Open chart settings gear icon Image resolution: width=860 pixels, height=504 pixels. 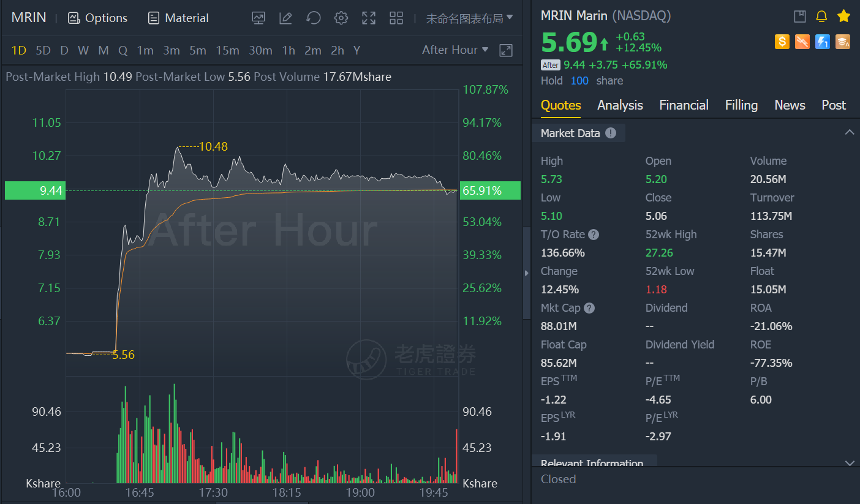coord(341,18)
